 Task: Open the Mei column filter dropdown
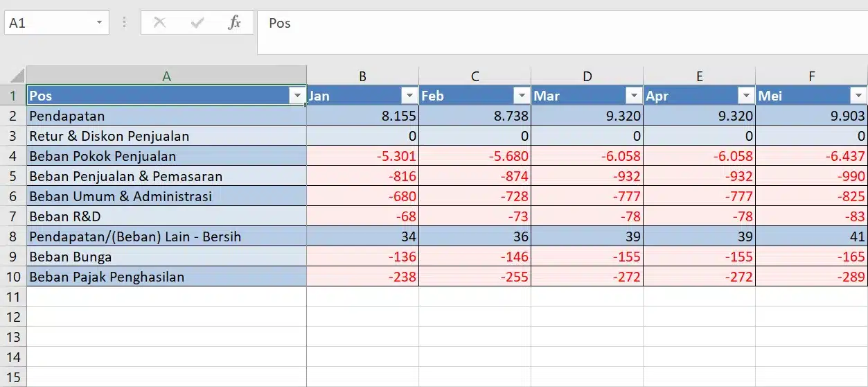coord(858,96)
